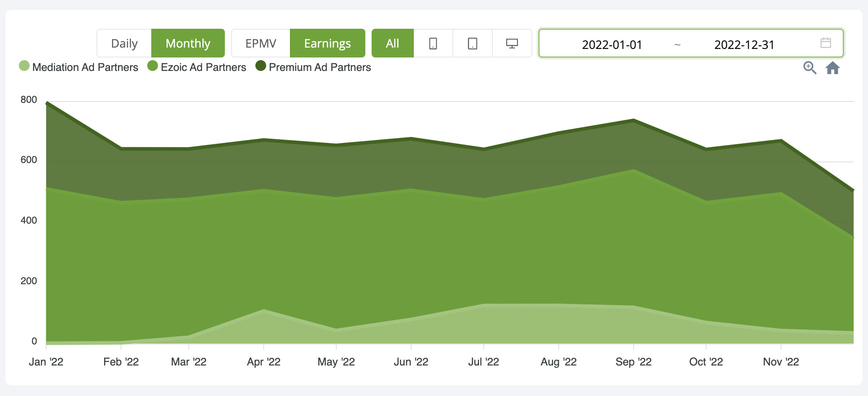
Task: Click the Oct '22 axis label
Action: 706,362
